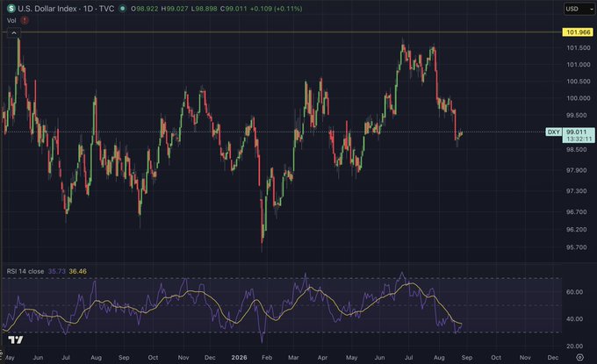Click the change value +0.109 (+0.11%)
The image size is (597, 364).
point(276,9)
